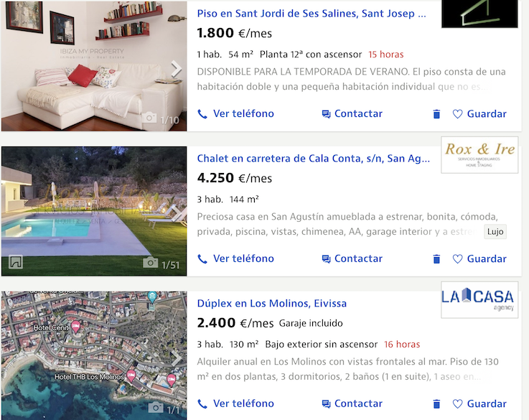
Task: Toggle Guardar on the Dúplex en Los Molinos listing
Action: click(479, 403)
